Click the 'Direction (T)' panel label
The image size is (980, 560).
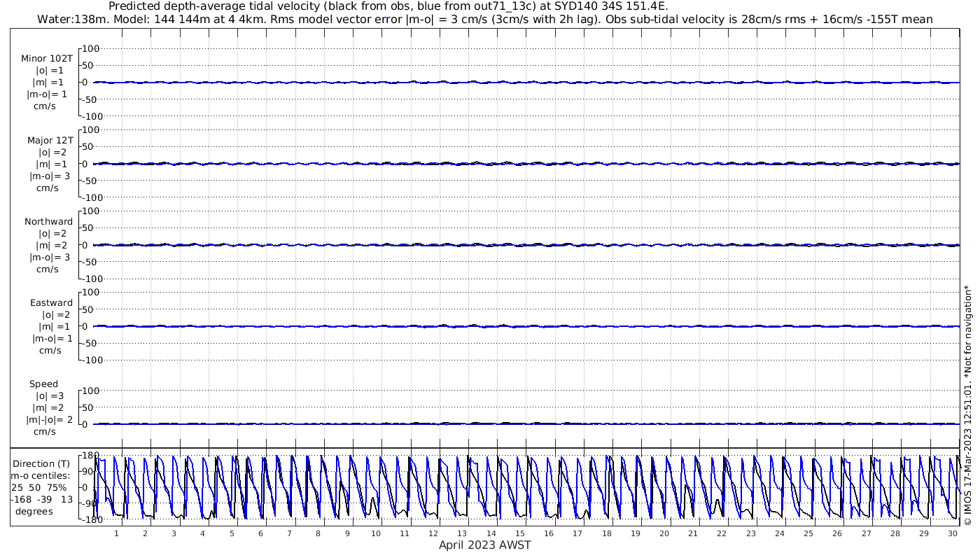43,463
